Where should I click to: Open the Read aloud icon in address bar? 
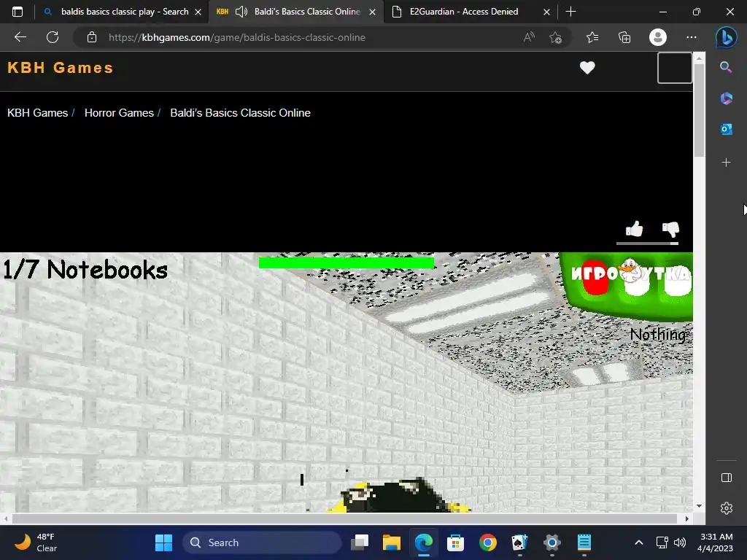529,37
